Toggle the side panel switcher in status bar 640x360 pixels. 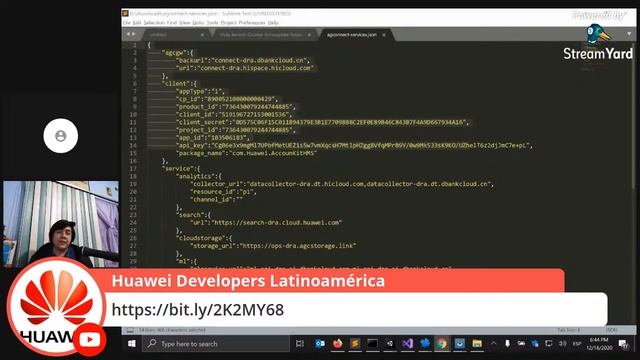click(130, 330)
